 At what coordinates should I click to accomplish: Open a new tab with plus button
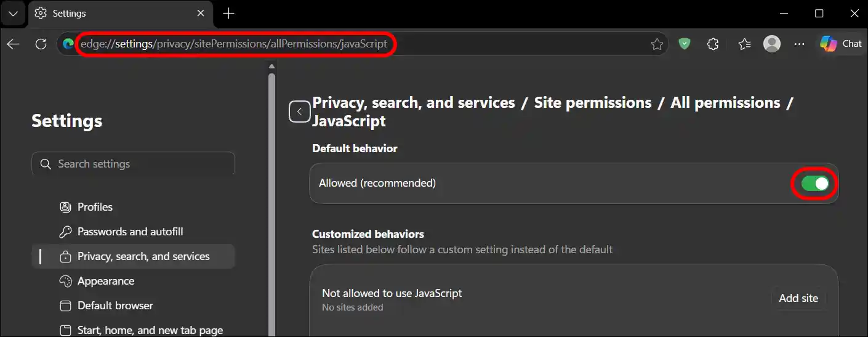point(228,13)
